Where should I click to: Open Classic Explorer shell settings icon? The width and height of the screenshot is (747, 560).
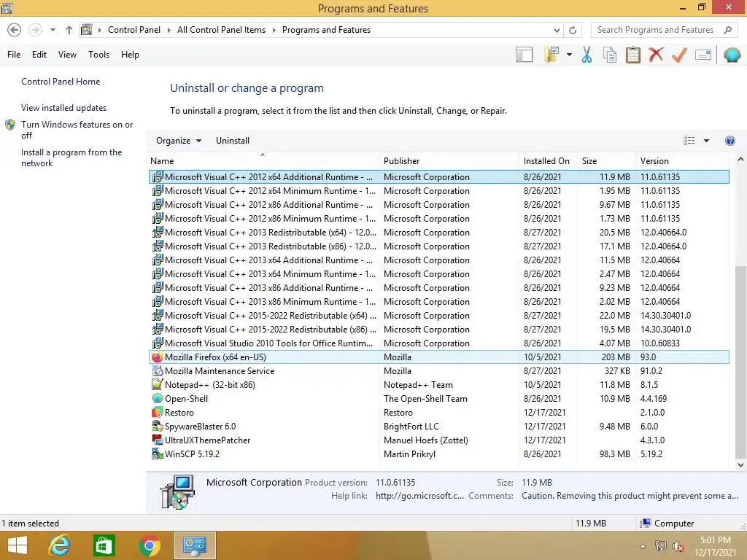coord(732,55)
